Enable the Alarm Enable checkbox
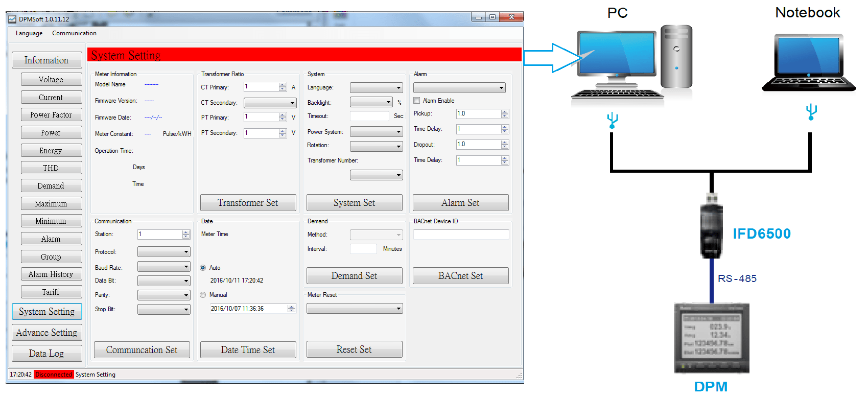This screenshot has width=868, height=396. point(417,101)
